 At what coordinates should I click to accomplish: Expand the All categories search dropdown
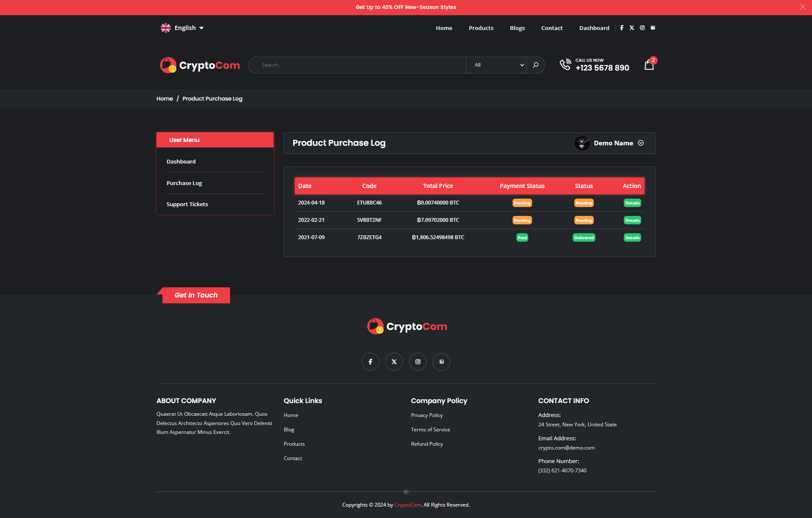tap(497, 65)
